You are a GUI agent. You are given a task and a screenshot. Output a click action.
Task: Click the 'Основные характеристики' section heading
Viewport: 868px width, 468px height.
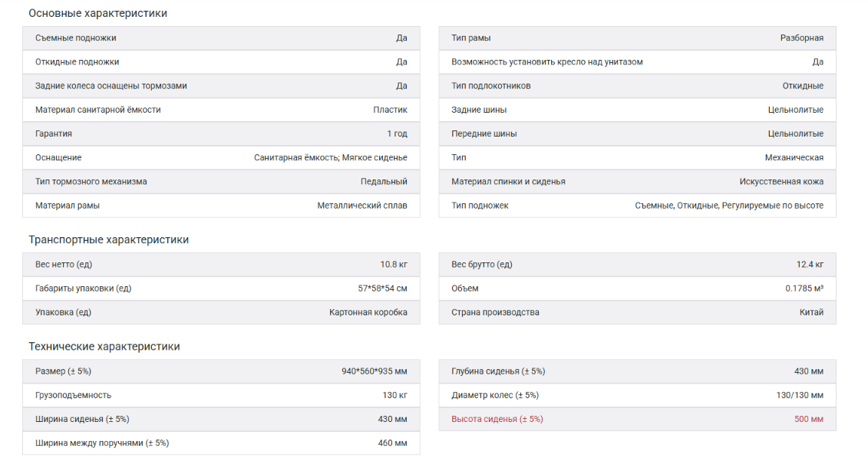pyautogui.click(x=97, y=13)
